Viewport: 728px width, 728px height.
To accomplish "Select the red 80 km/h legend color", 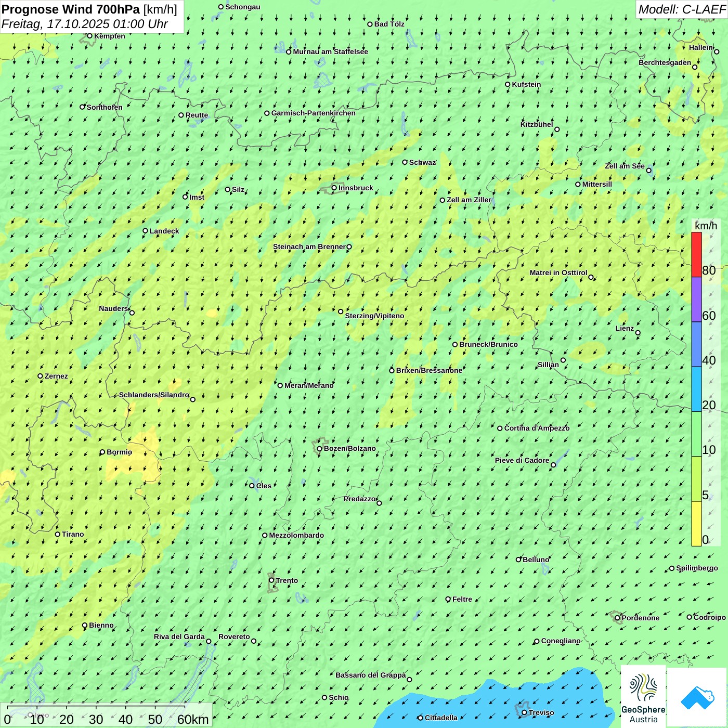I will pos(696,254).
